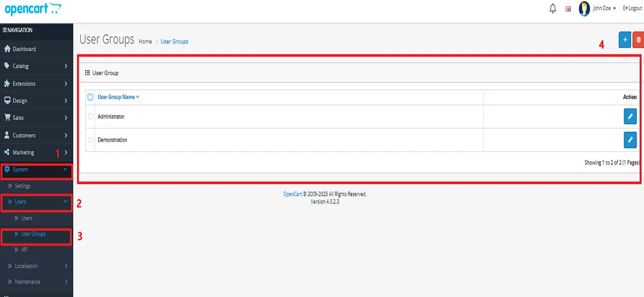Screen dimensions: 644x297
Task: Click the OpenCart logo
Action: [x=33, y=9]
